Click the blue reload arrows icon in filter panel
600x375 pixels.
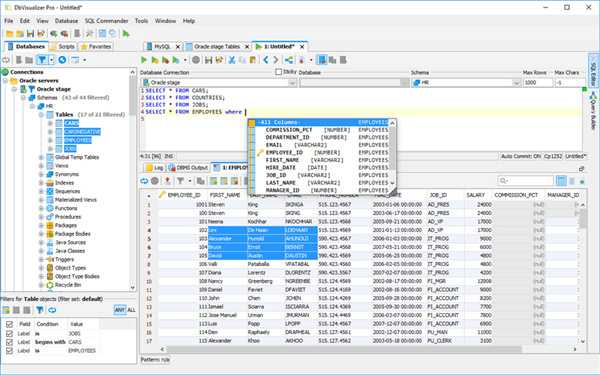[52, 310]
